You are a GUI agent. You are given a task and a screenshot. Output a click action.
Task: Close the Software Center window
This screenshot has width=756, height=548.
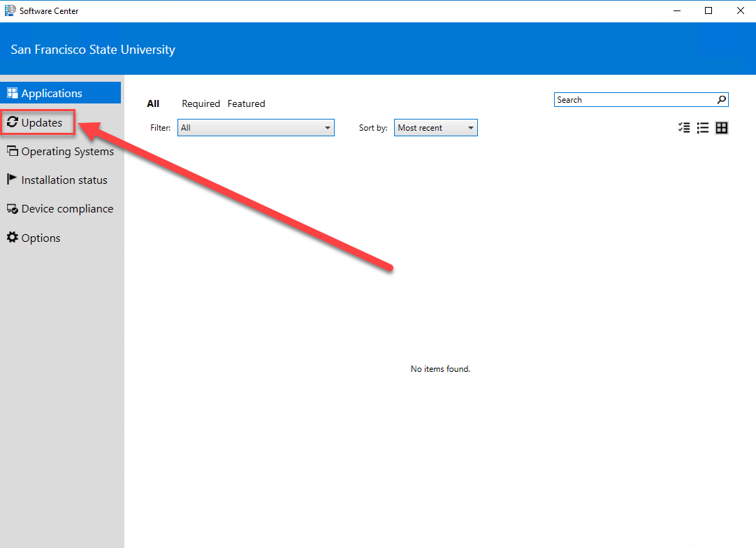(x=741, y=10)
